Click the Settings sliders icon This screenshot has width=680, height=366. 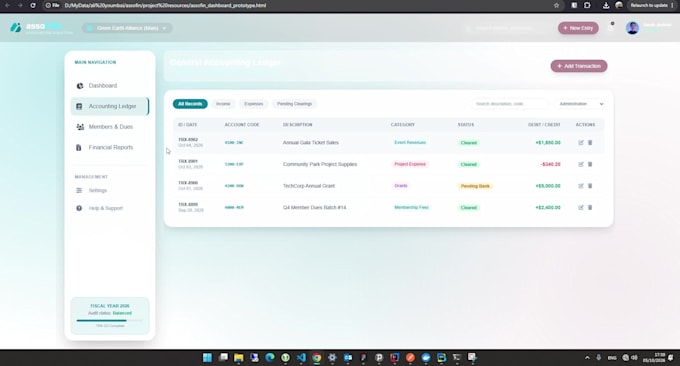(79, 190)
